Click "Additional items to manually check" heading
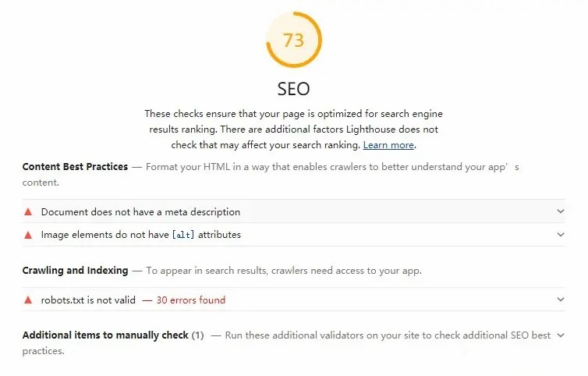This screenshot has width=588, height=376. pyautogui.click(x=105, y=335)
